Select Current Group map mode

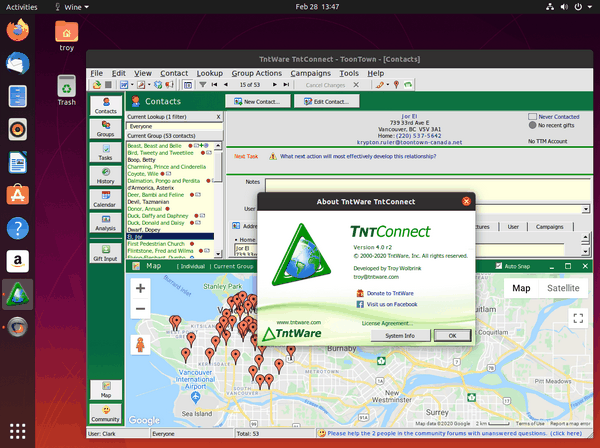233,266
